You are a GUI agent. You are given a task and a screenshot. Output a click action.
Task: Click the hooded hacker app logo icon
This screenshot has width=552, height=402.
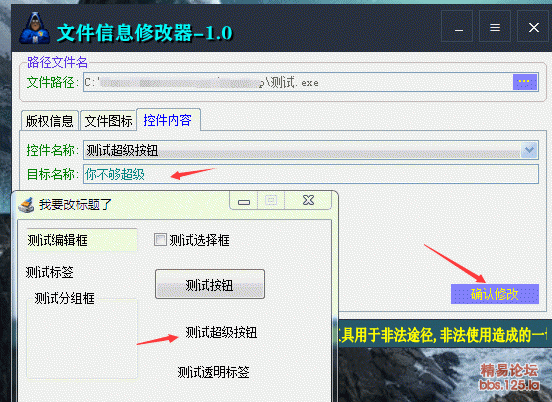click(34, 28)
